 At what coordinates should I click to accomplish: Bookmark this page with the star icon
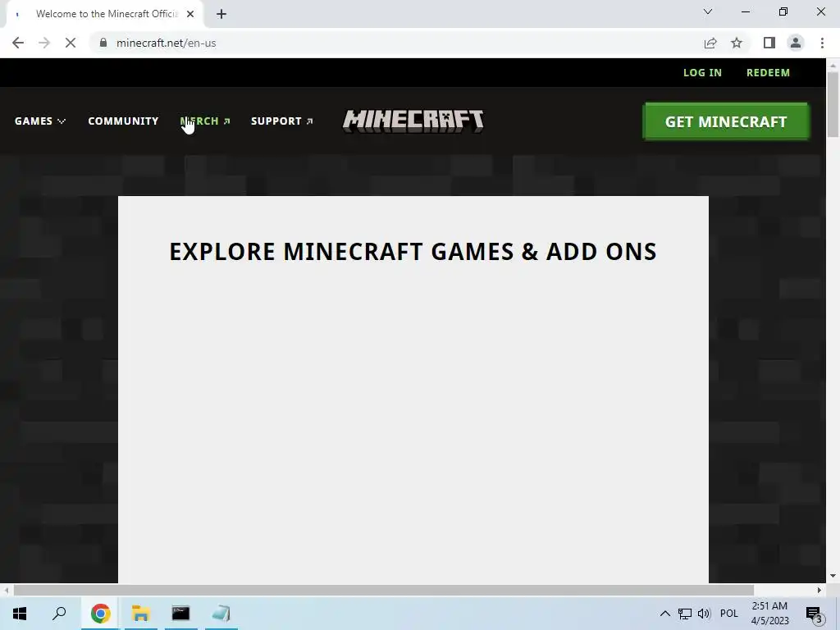(x=737, y=43)
